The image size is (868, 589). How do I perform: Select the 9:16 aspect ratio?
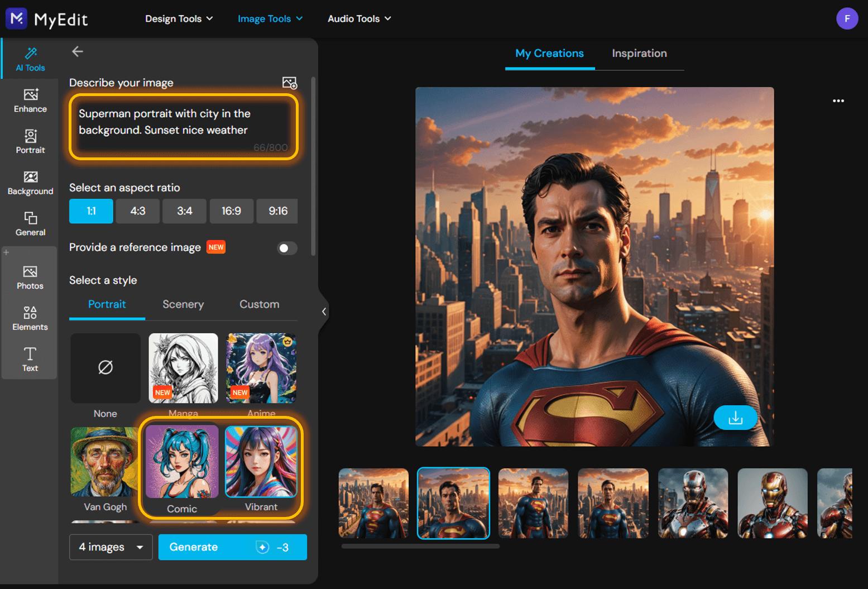[277, 211]
